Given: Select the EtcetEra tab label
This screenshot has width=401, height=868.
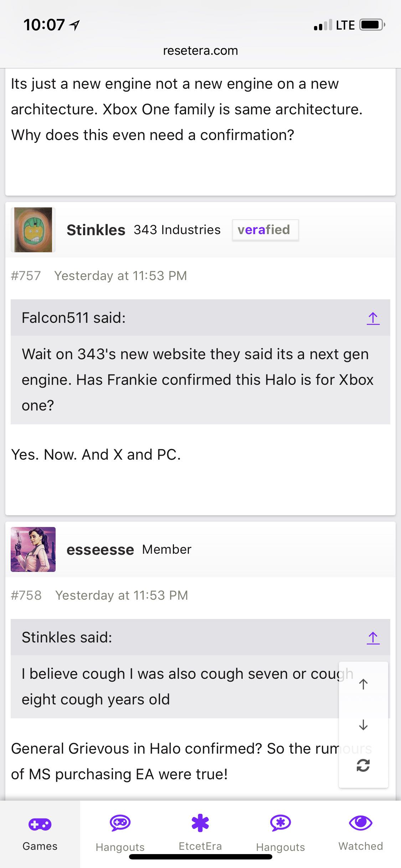Looking at the screenshot, I should (200, 846).
